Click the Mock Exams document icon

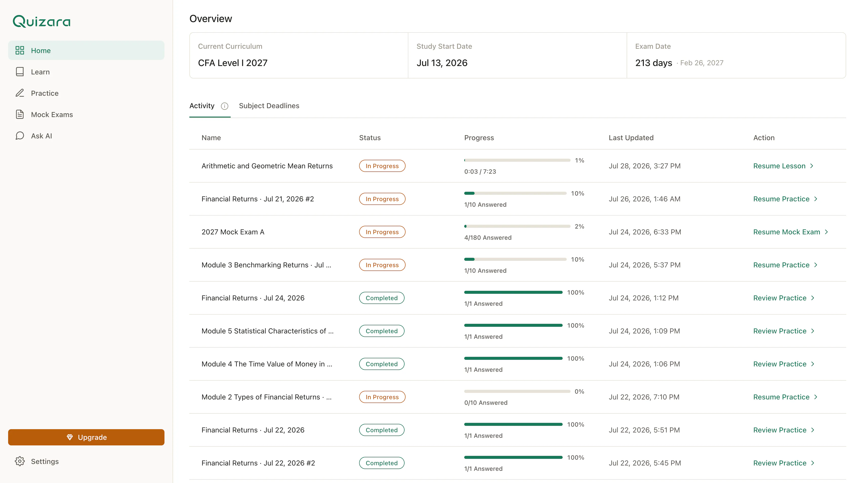click(x=20, y=115)
